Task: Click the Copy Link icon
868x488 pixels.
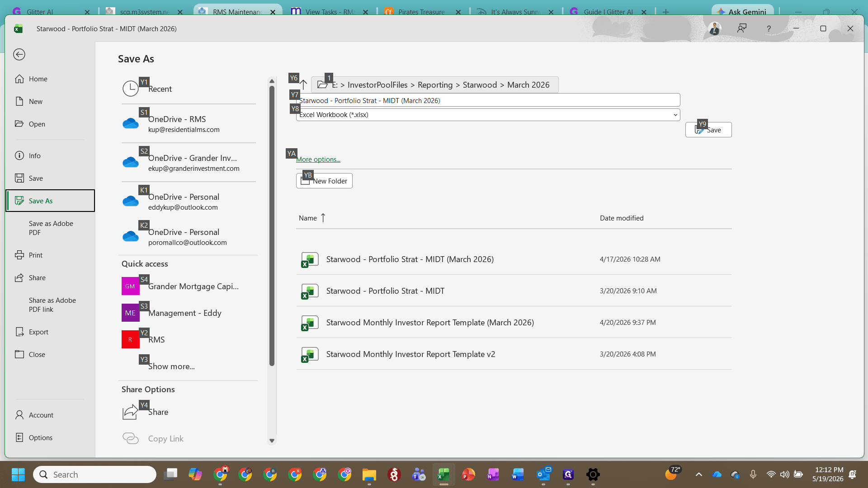Action: [130, 438]
